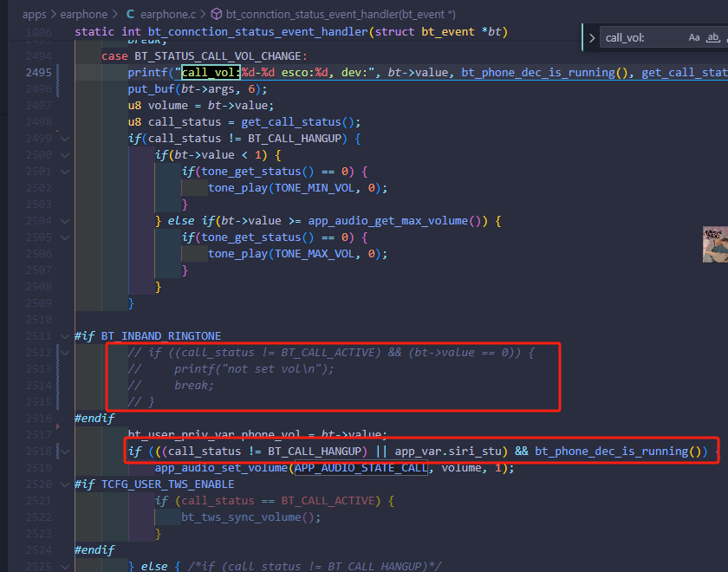The image size is (728, 572).
Task: Click TONE_MIN_VOL in the tone_play call
Action: tap(315, 188)
